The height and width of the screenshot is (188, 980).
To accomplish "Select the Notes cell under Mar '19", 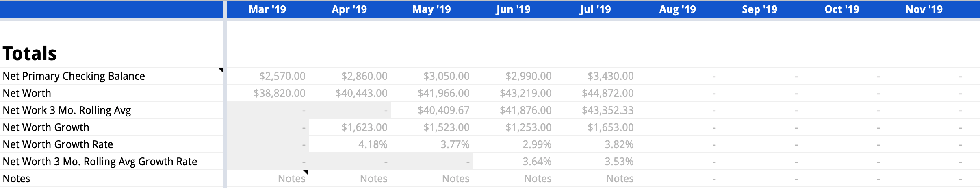I will pos(291,179).
